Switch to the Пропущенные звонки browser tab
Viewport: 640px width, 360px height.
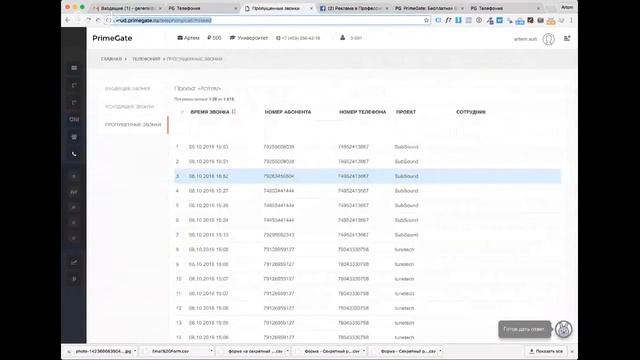(x=278, y=8)
